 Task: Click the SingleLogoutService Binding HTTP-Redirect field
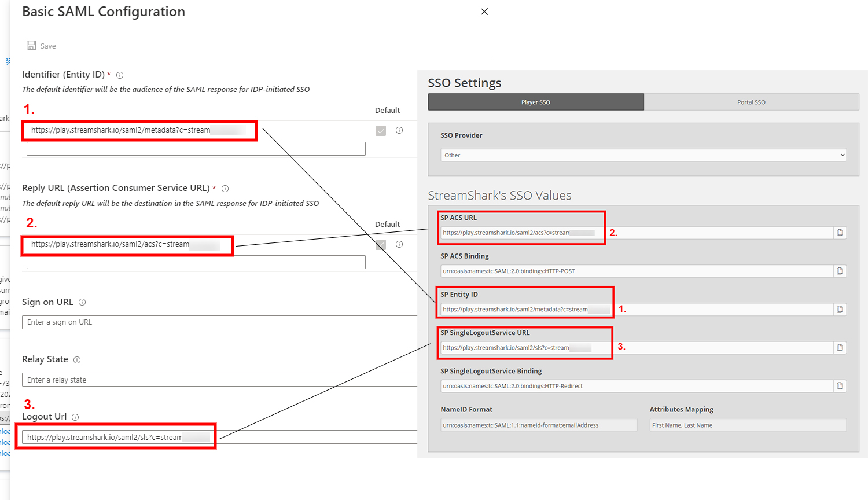[x=637, y=386]
